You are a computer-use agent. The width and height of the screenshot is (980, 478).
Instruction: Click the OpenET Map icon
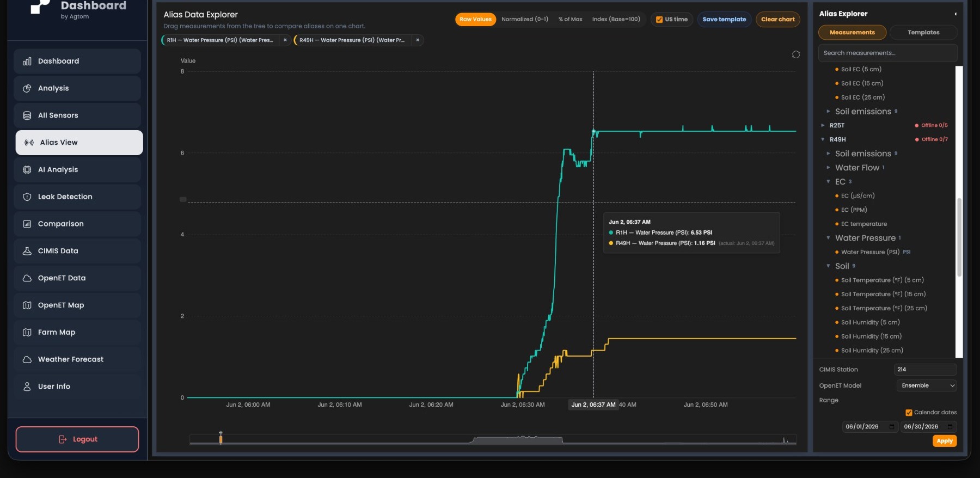tap(27, 305)
